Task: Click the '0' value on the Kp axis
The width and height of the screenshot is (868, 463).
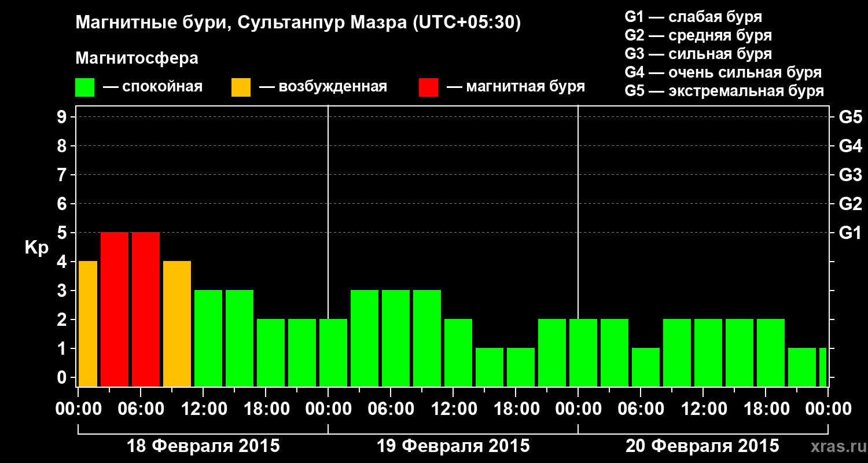Action: (63, 378)
